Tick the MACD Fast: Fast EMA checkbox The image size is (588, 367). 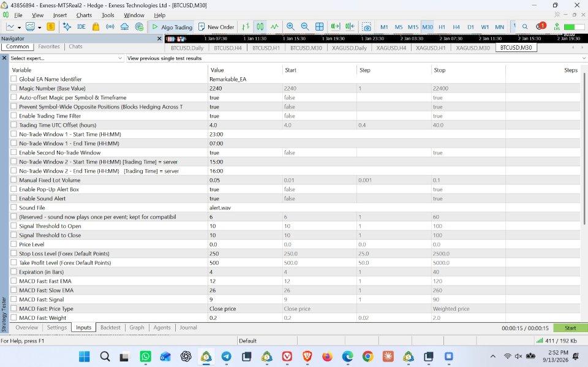tap(14, 281)
